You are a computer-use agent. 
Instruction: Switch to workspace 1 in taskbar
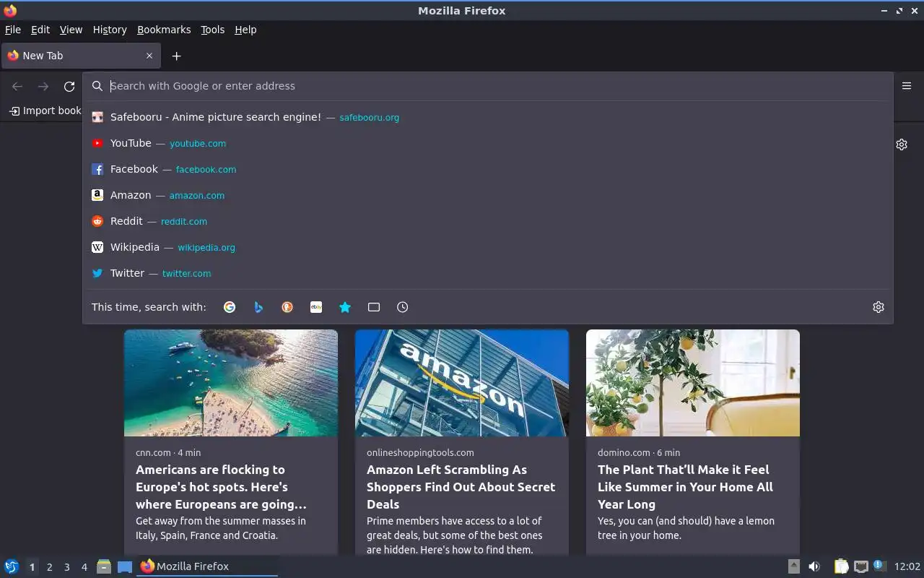click(32, 567)
